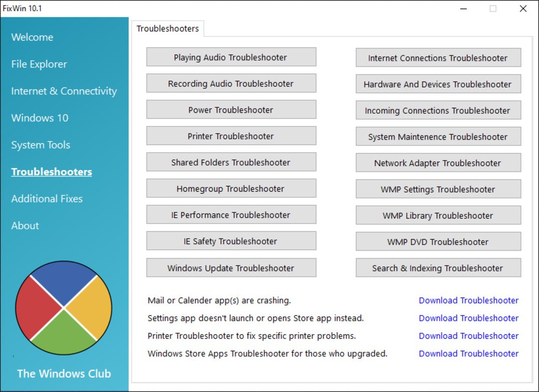Open Hardware And Devices Troubleshooter
The height and width of the screenshot is (392, 539).
tap(438, 84)
